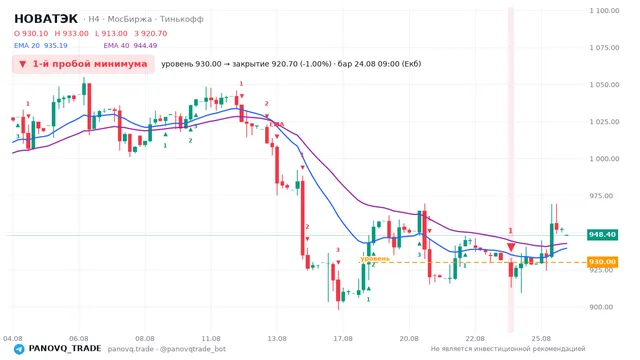Click the 13.08 date axis label
The width and height of the screenshot is (640, 360).
[277, 338]
